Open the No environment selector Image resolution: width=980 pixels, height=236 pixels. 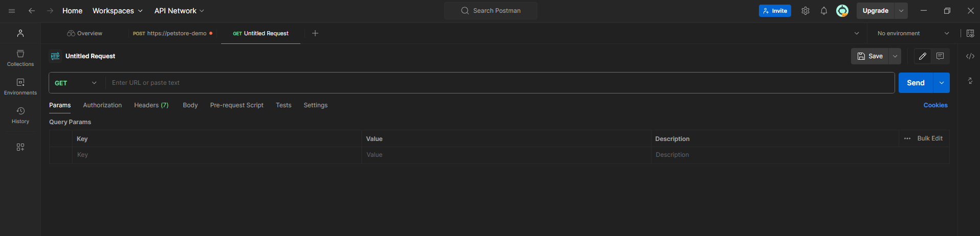click(x=913, y=33)
